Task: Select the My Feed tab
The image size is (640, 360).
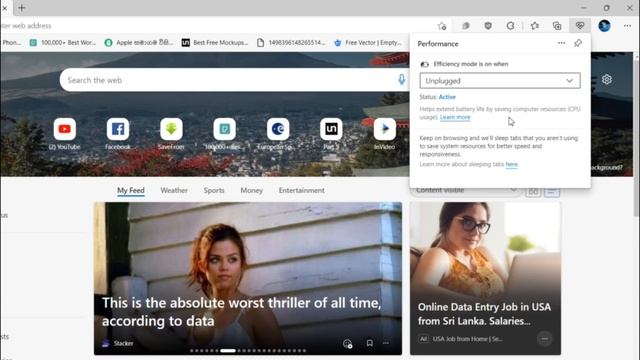Action: pos(131,190)
